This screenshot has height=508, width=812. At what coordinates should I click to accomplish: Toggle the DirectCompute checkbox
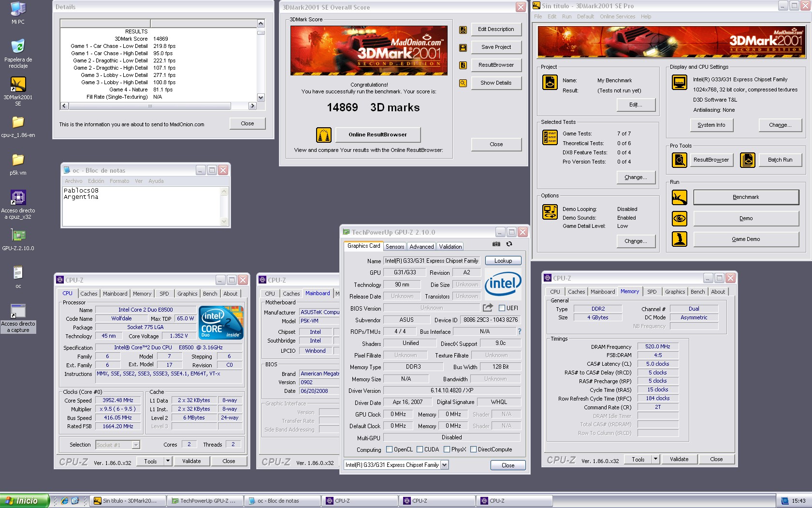pos(474,449)
